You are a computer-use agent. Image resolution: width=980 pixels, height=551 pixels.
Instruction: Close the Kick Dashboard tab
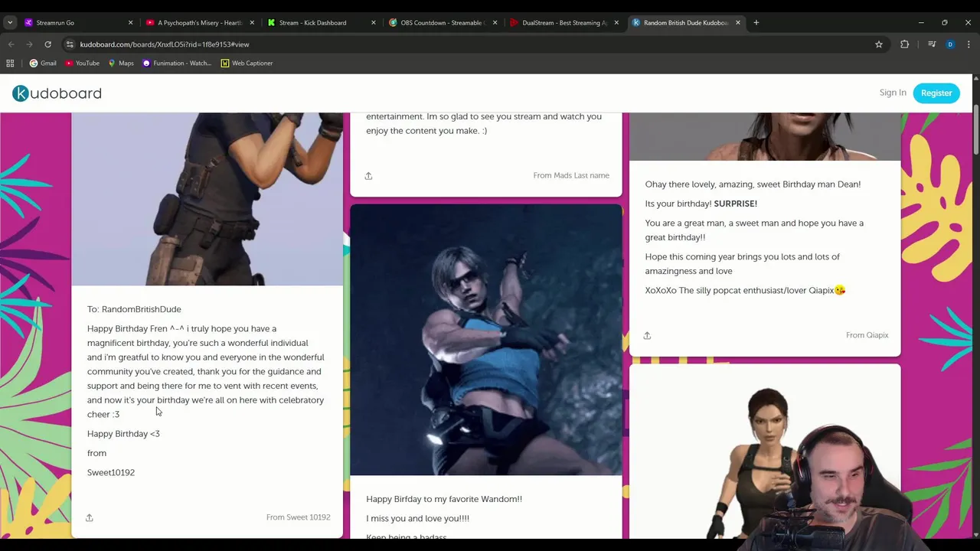tap(374, 23)
